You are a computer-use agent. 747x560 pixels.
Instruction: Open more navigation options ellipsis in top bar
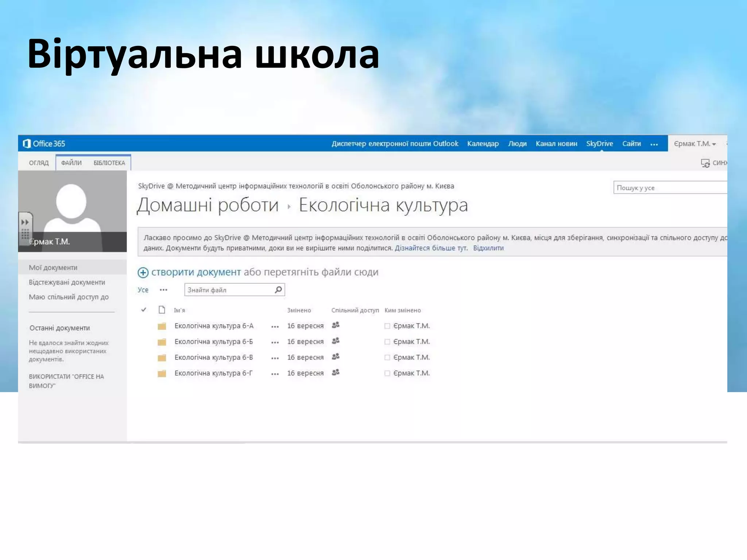point(654,144)
